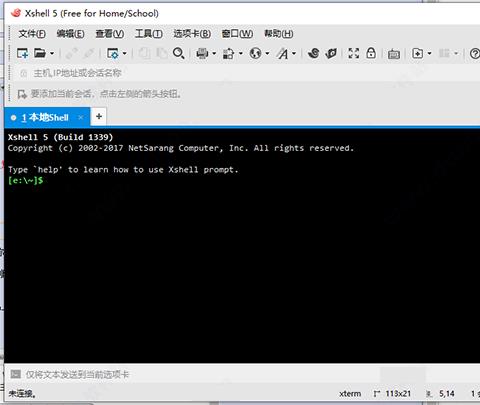Click the Help question mark icon
This screenshot has width=480, height=405.
pos(475,53)
